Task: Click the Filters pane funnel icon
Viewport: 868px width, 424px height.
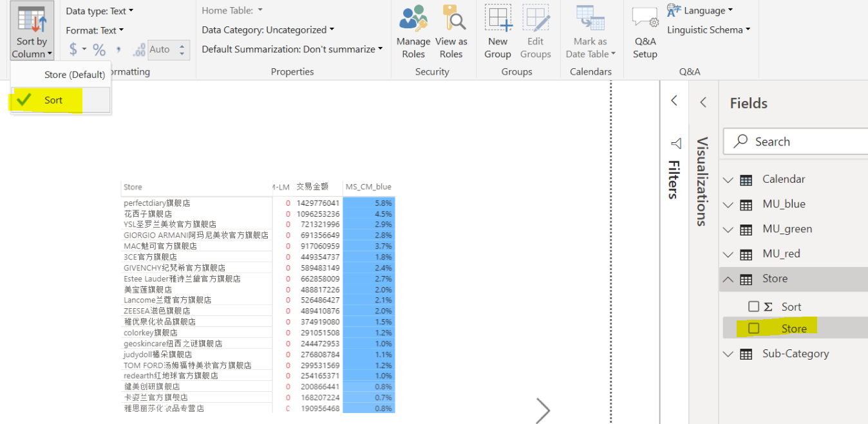Action: pos(675,143)
